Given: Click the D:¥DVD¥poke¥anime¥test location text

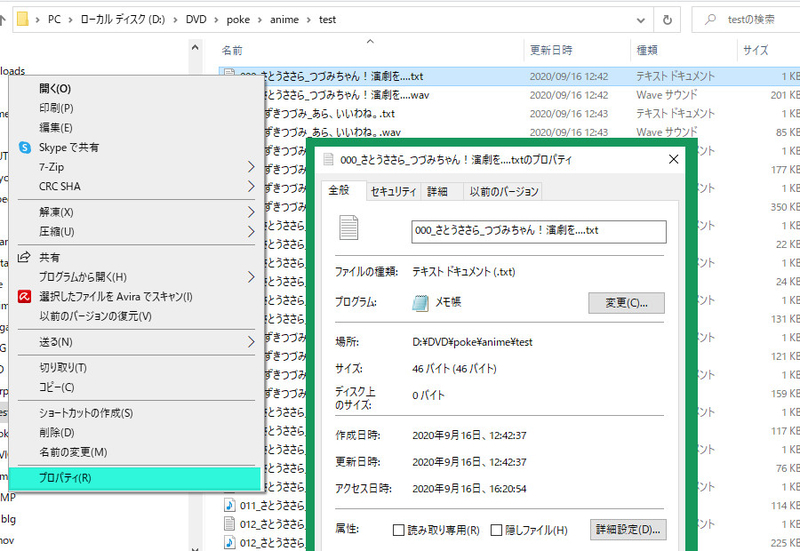Looking at the screenshot, I should 472,342.
